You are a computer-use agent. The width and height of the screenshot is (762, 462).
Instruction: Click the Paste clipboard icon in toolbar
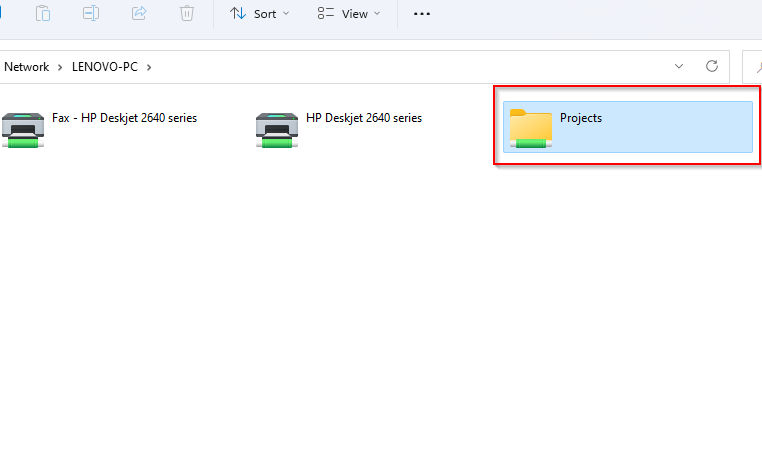pyautogui.click(x=43, y=14)
